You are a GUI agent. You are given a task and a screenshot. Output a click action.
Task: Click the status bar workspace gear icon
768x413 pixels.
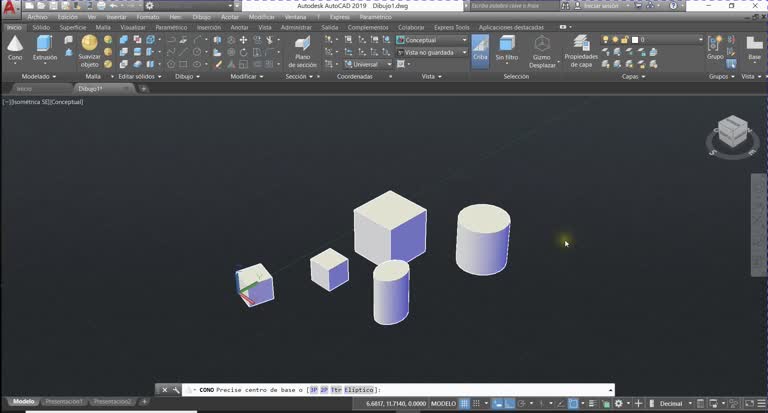tap(619, 404)
